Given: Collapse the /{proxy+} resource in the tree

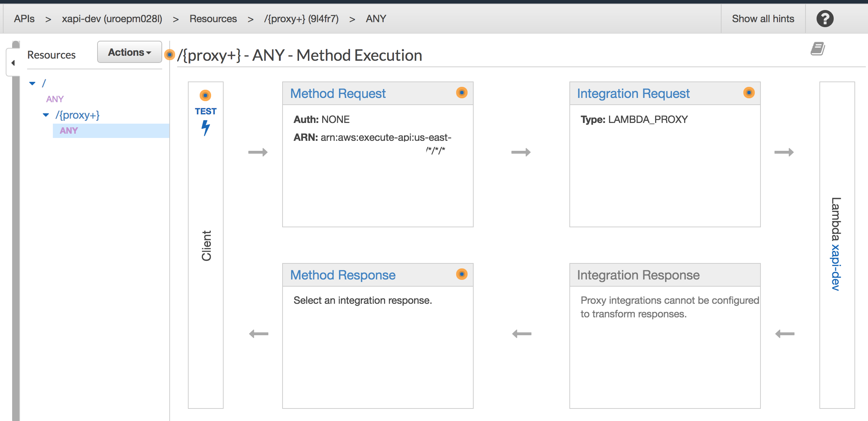Looking at the screenshot, I should (45, 115).
